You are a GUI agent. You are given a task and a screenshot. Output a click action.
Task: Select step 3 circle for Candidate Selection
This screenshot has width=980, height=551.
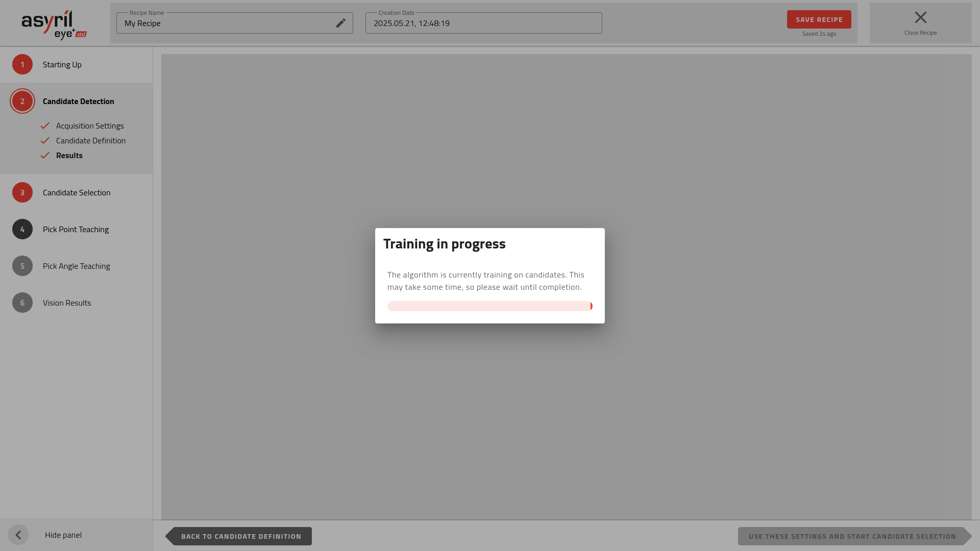(22, 192)
